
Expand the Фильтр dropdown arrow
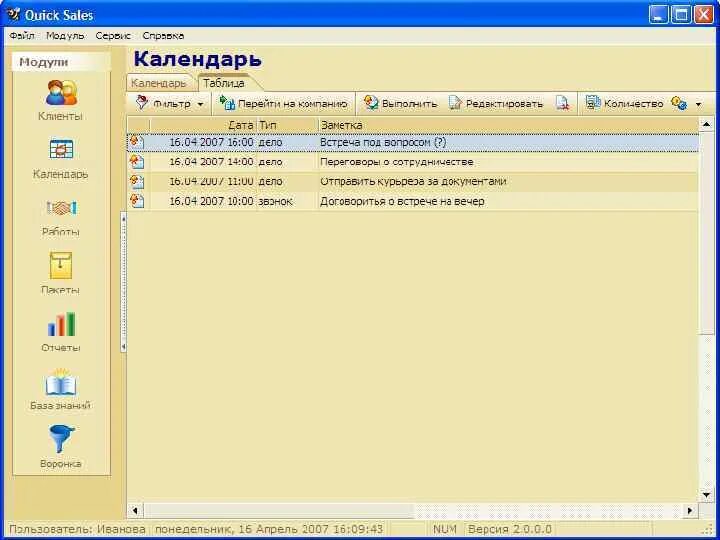click(x=200, y=104)
